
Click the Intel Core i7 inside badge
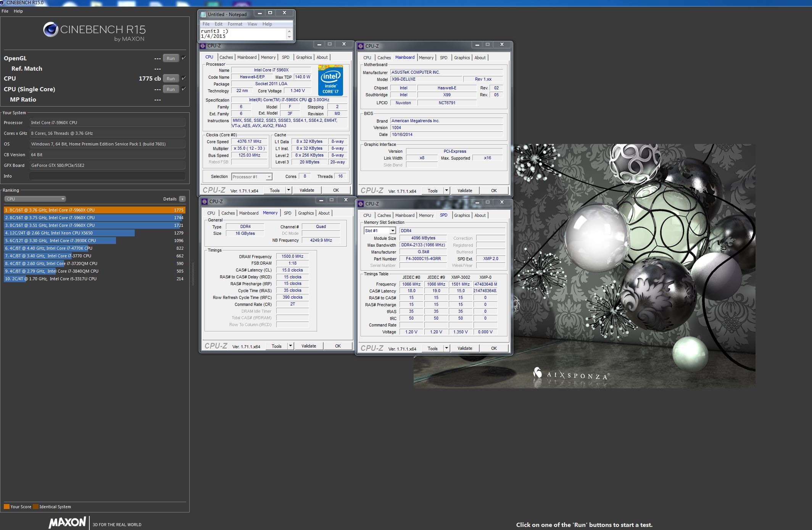coord(330,80)
